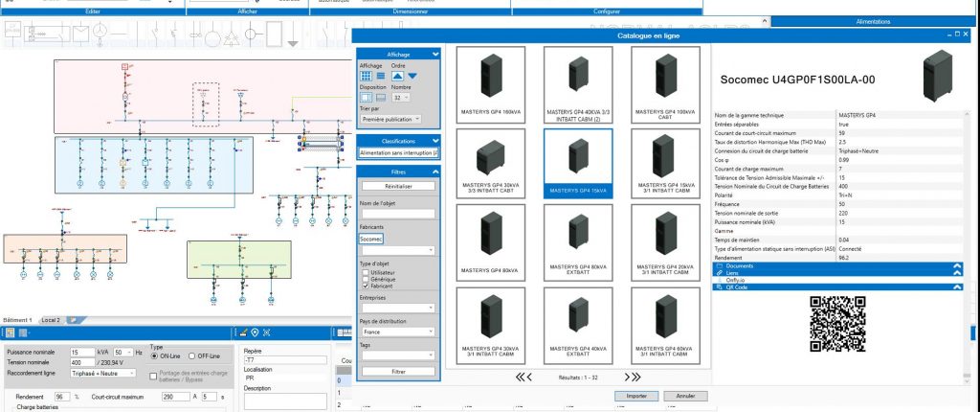Check the Utilisateur object type

[x=367, y=273]
